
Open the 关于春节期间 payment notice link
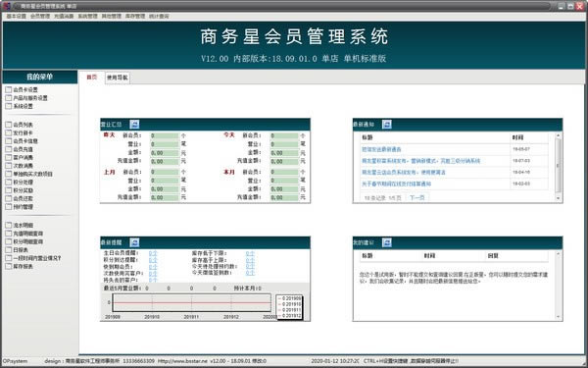396,184
